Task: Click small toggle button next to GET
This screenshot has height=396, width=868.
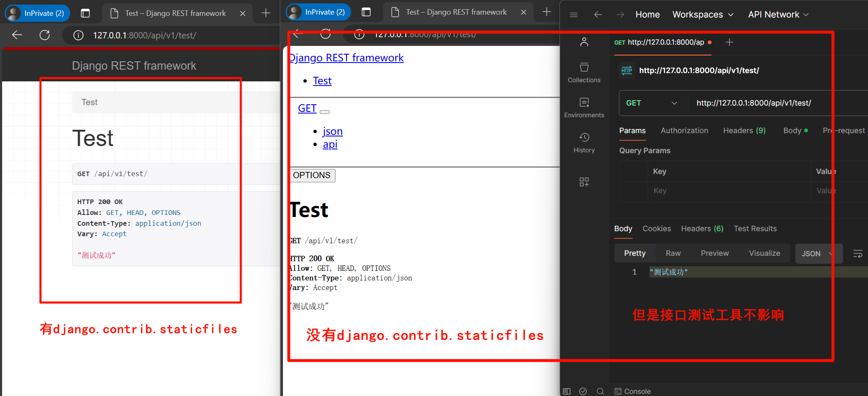Action: tap(325, 112)
